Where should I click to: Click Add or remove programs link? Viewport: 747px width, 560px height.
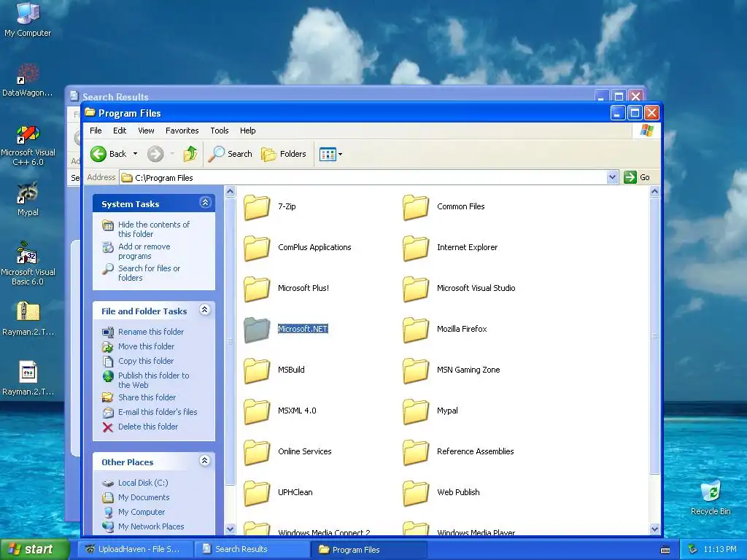click(x=144, y=251)
